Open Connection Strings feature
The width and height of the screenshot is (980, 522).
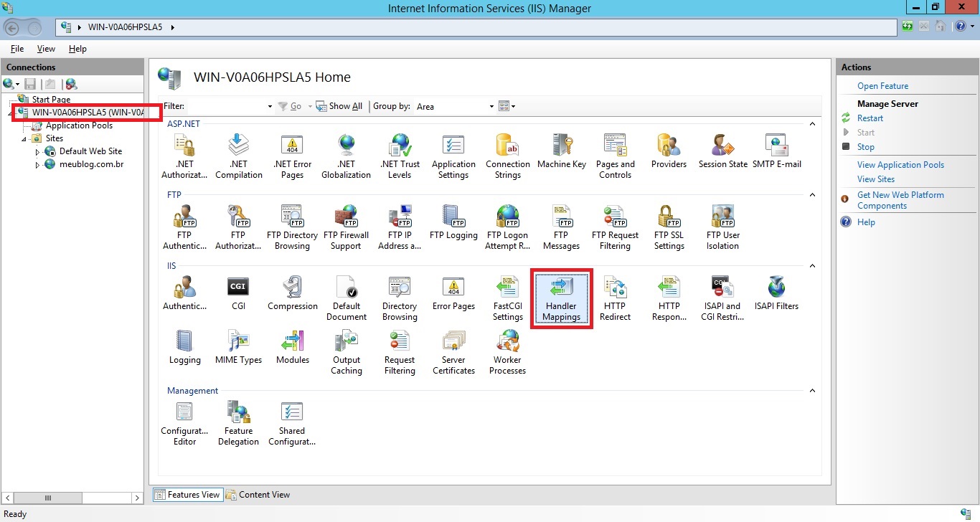click(507, 156)
